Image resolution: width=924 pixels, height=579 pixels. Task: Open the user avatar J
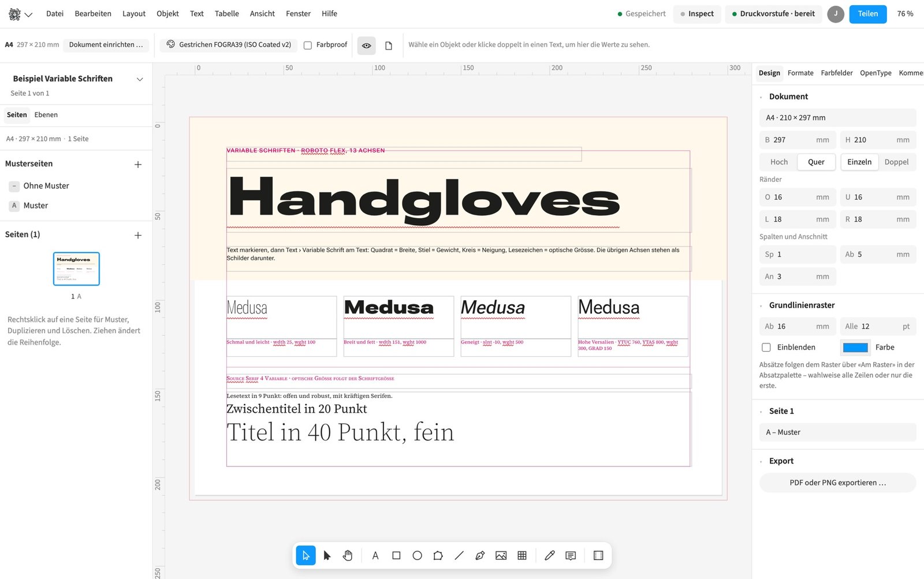[835, 14]
